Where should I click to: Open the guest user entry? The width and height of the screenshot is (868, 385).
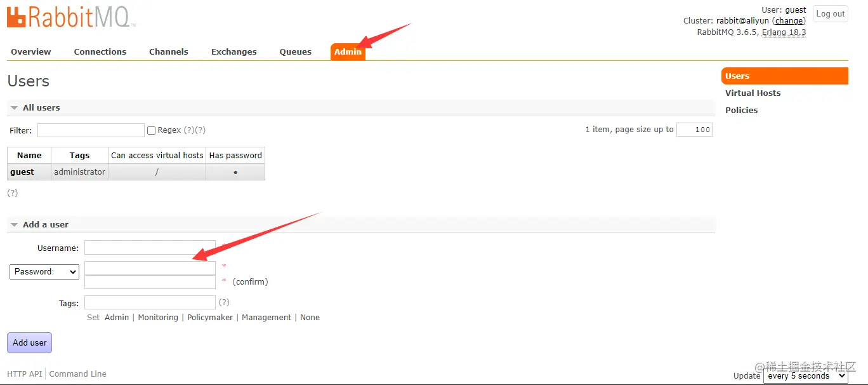tap(22, 172)
